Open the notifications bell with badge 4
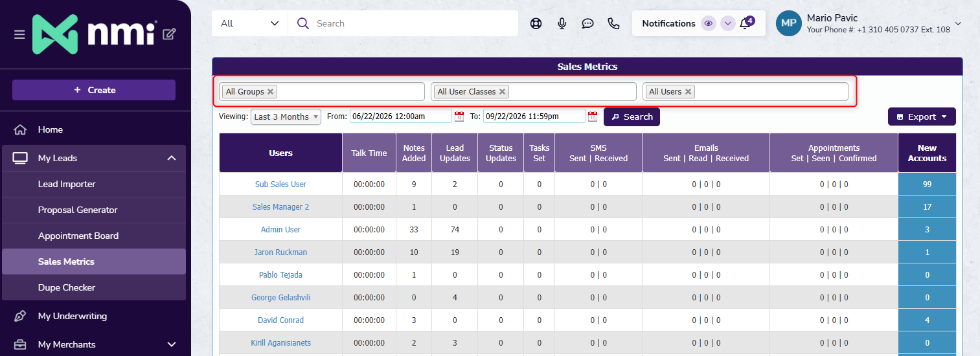 coord(746,23)
